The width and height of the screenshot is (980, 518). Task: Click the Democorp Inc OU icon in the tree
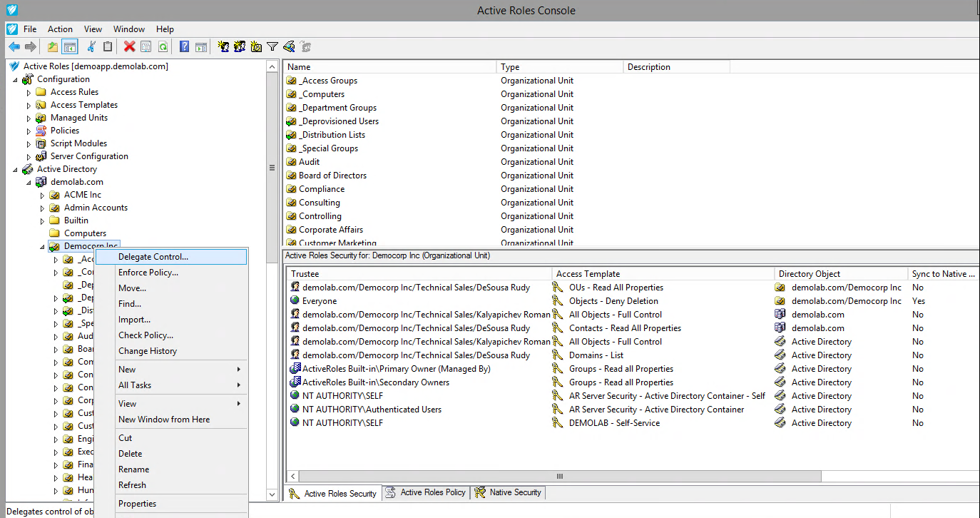point(54,246)
